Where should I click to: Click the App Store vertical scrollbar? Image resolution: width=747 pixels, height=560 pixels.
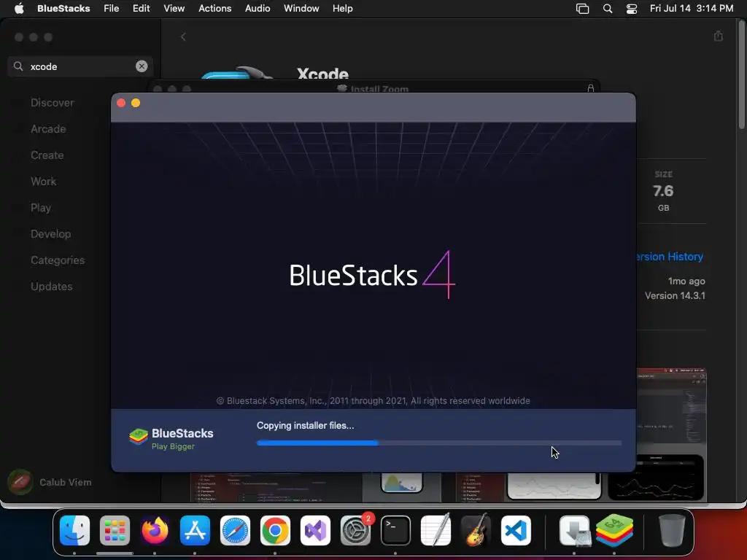pyautogui.click(x=741, y=76)
